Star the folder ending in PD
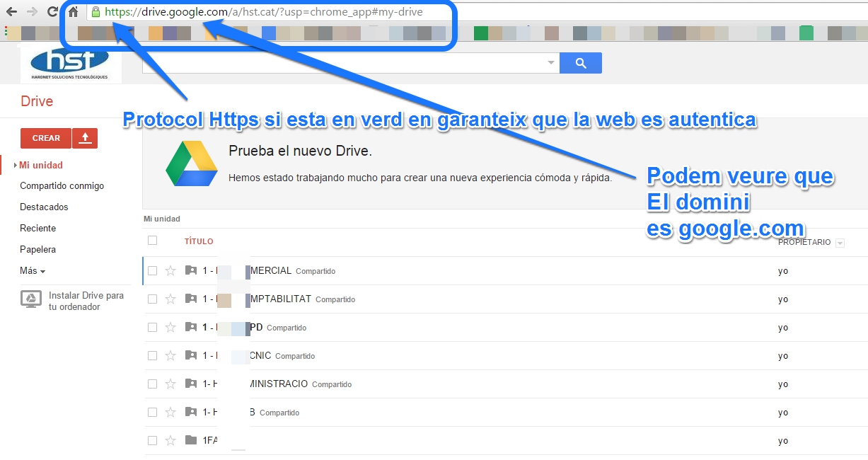The image size is (868, 460). pos(170,327)
